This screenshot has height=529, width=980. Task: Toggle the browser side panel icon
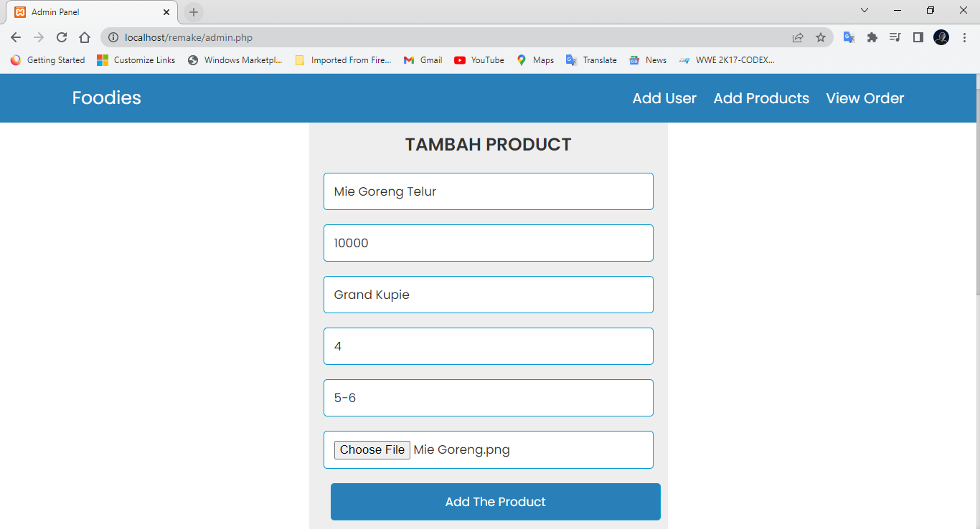(x=918, y=37)
